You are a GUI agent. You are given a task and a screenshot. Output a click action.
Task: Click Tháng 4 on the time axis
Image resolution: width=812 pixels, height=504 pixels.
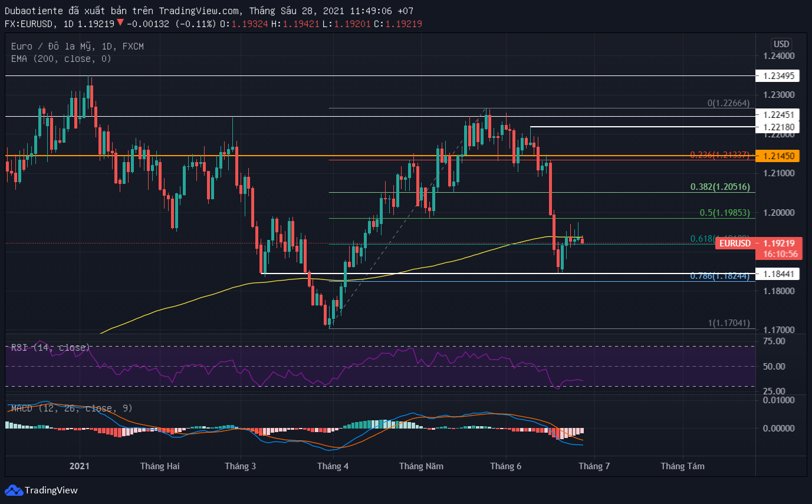[x=333, y=466]
